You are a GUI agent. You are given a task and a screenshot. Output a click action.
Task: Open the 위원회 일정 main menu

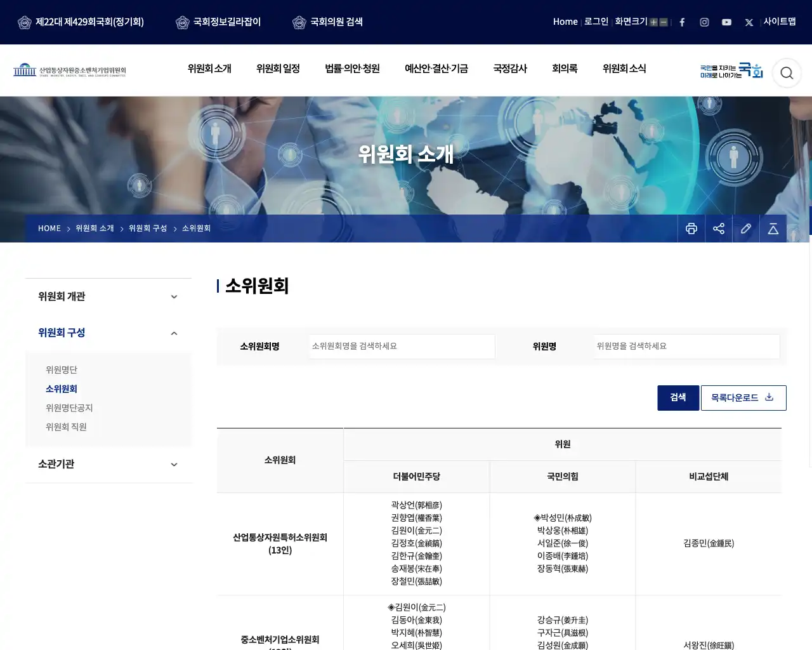click(278, 69)
